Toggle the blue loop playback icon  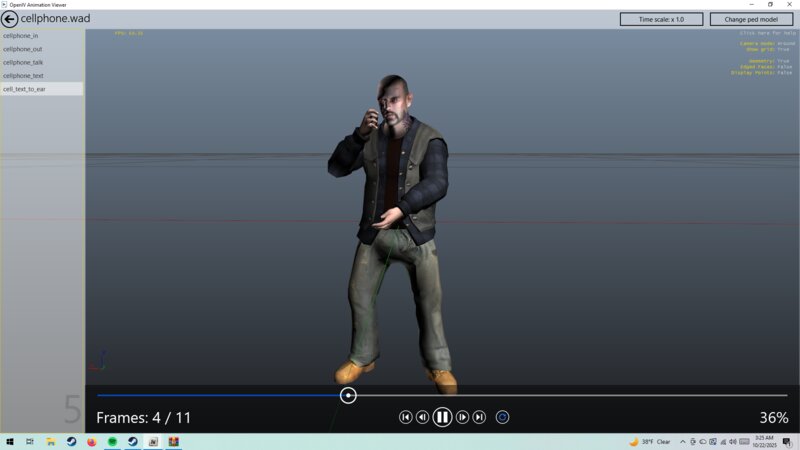pyautogui.click(x=502, y=417)
